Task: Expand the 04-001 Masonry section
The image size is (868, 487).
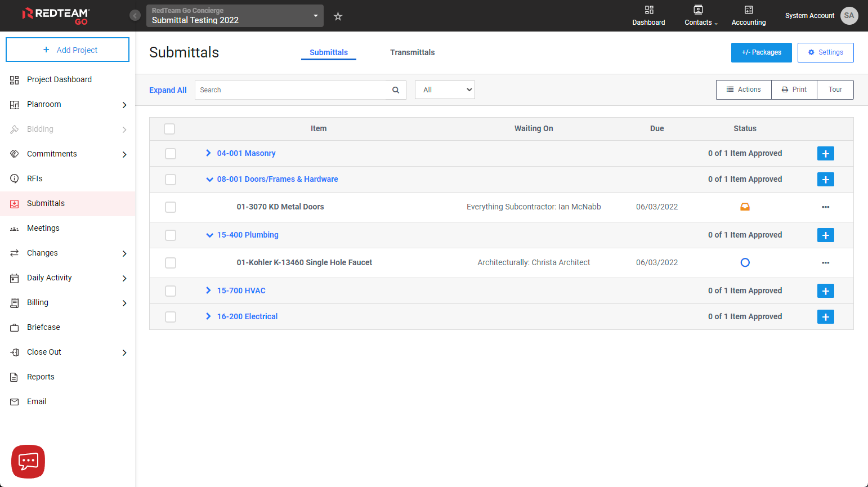Action: [x=209, y=153]
